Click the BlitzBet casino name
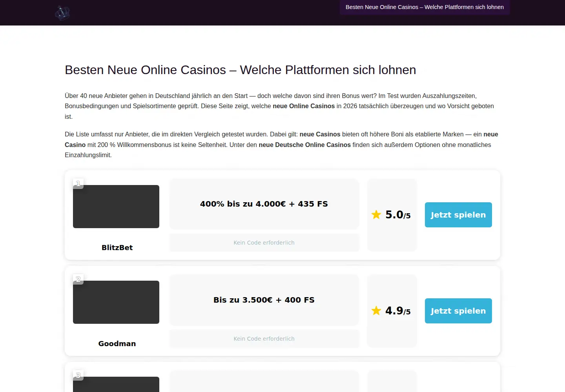Viewport: 565px width, 392px height. pos(117,247)
